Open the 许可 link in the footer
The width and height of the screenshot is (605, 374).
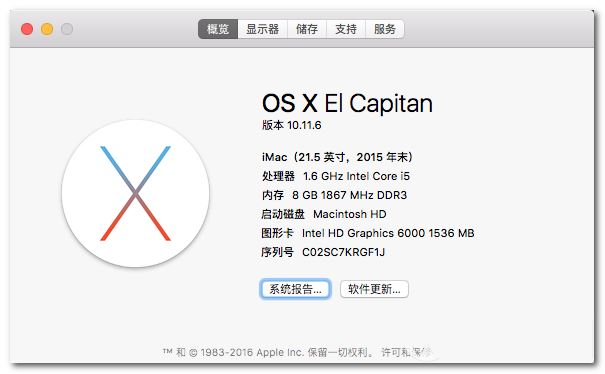tap(390, 352)
